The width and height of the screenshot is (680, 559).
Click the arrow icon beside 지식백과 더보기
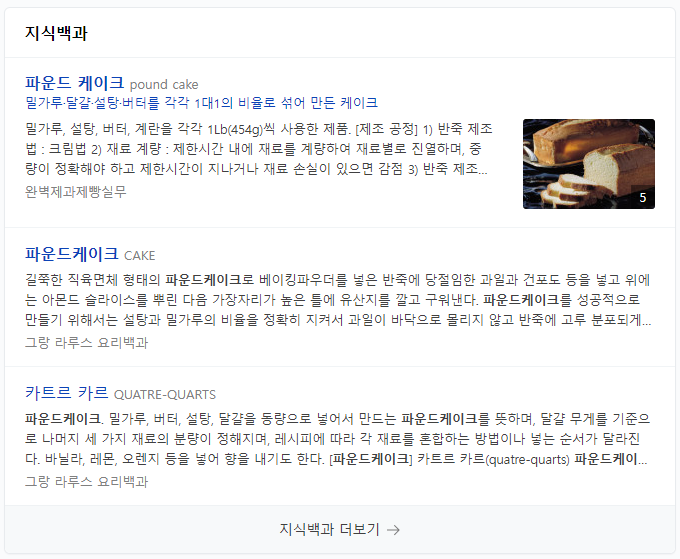pyautogui.click(x=393, y=530)
